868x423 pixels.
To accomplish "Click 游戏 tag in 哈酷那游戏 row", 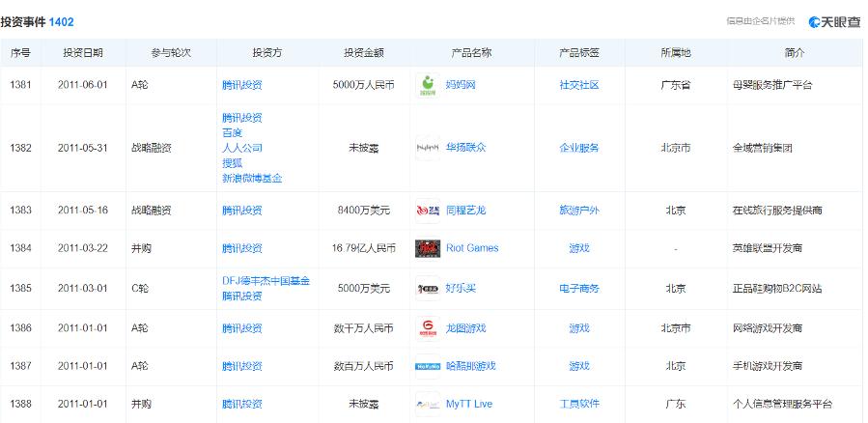I will pos(579,366).
